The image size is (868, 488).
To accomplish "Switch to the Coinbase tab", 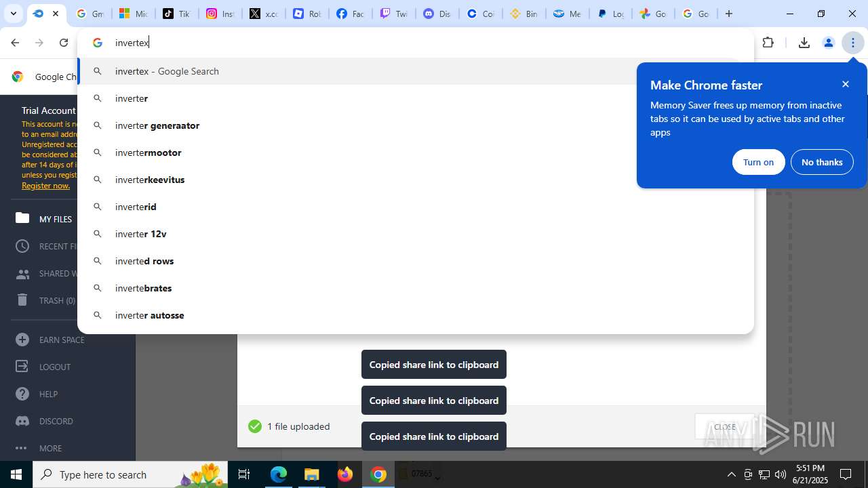I will (480, 14).
